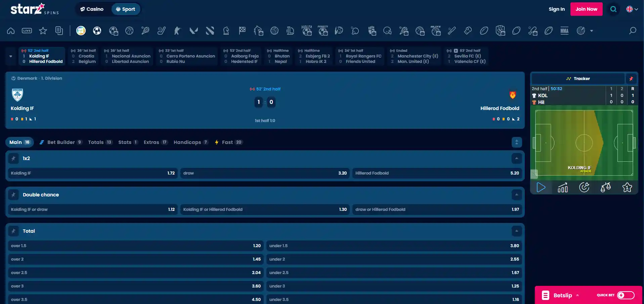This screenshot has width=644, height=304.
Task: Pin the Tracker panel
Action: tap(631, 79)
